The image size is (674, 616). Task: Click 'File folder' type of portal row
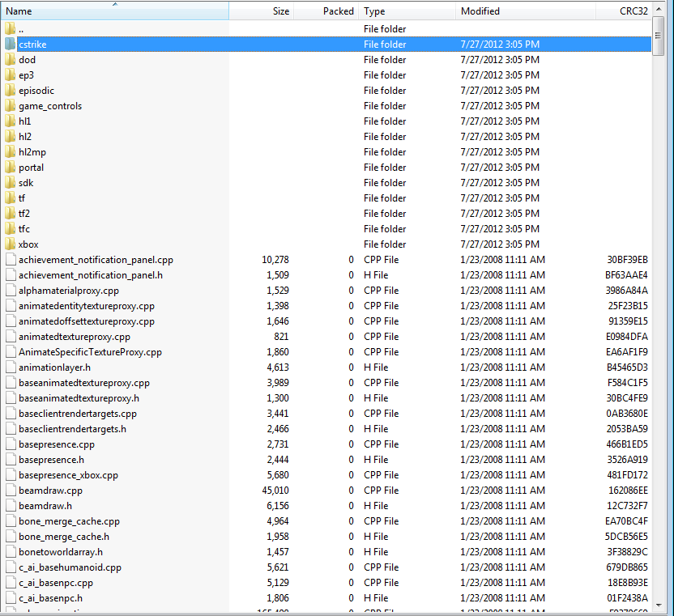385,168
